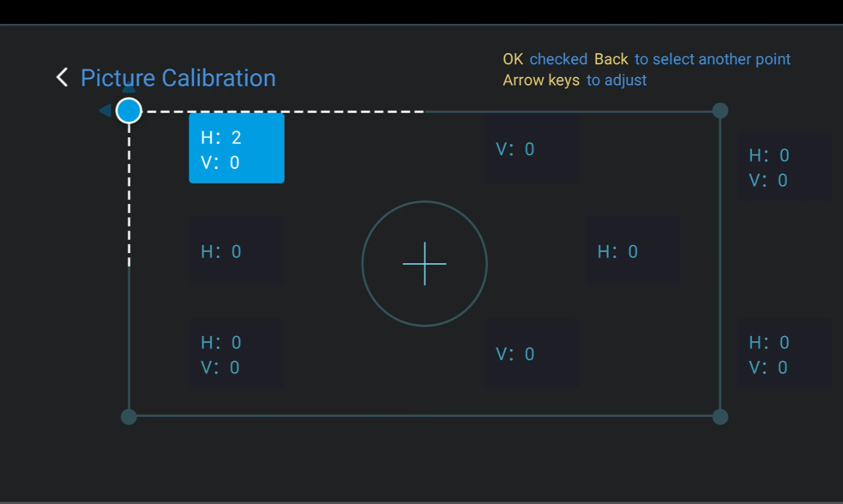The height and width of the screenshot is (504, 843).
Task: Click the Picture Calibration title
Action: (x=178, y=78)
